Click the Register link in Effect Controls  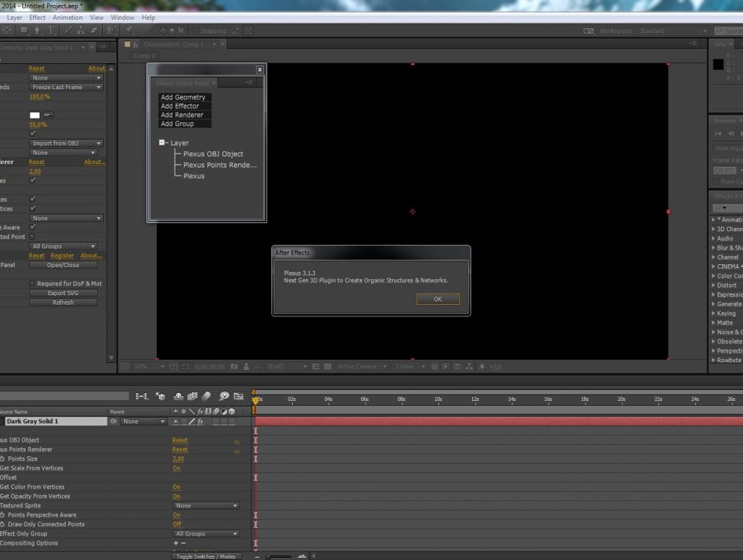click(62, 255)
